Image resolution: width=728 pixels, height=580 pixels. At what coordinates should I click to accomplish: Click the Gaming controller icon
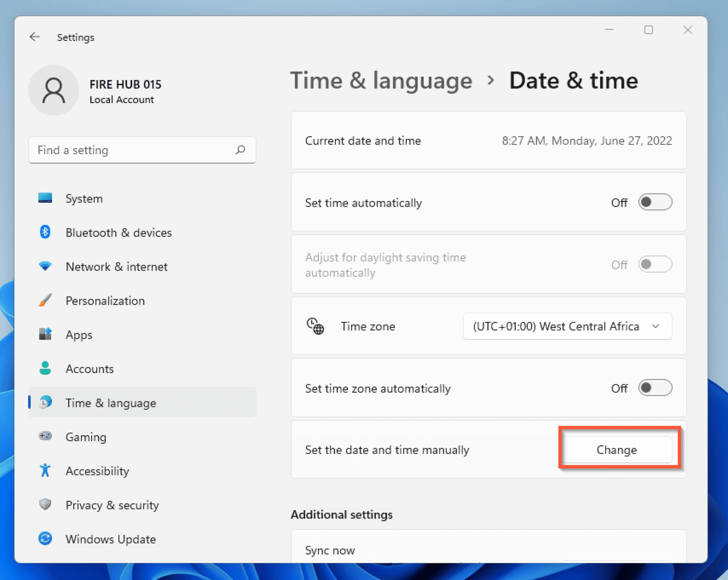pyautogui.click(x=45, y=436)
